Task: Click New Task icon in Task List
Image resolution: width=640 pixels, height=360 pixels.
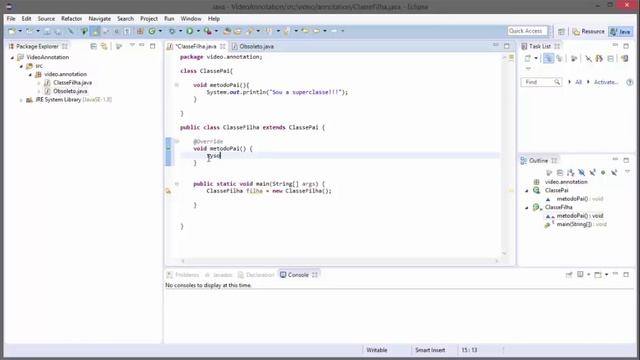Action: tap(528, 58)
